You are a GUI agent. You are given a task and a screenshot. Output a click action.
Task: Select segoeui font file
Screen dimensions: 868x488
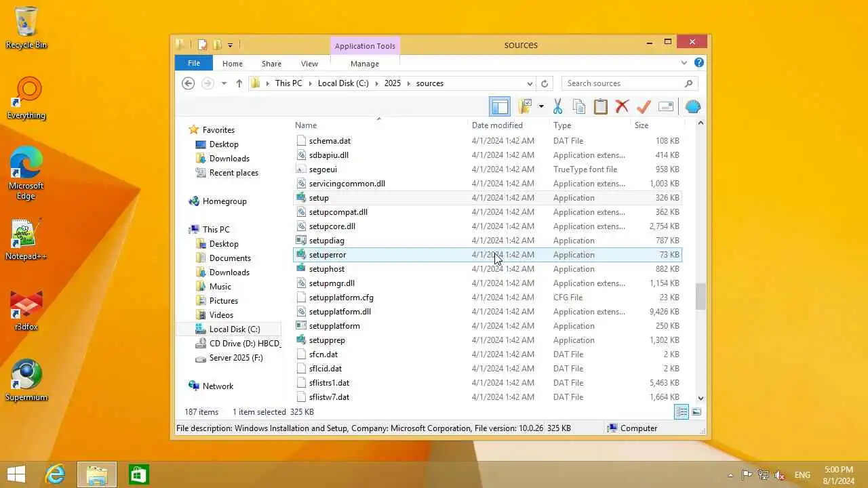[x=487, y=169]
